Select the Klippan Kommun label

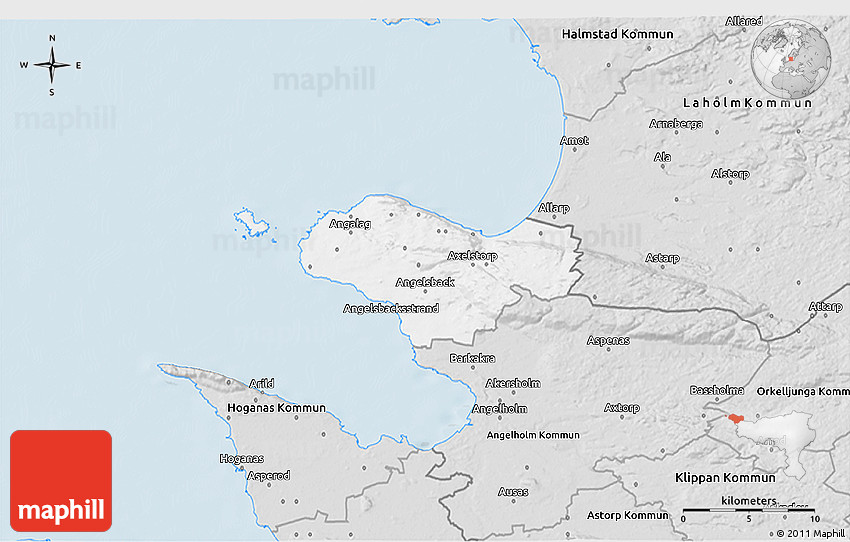725,478
